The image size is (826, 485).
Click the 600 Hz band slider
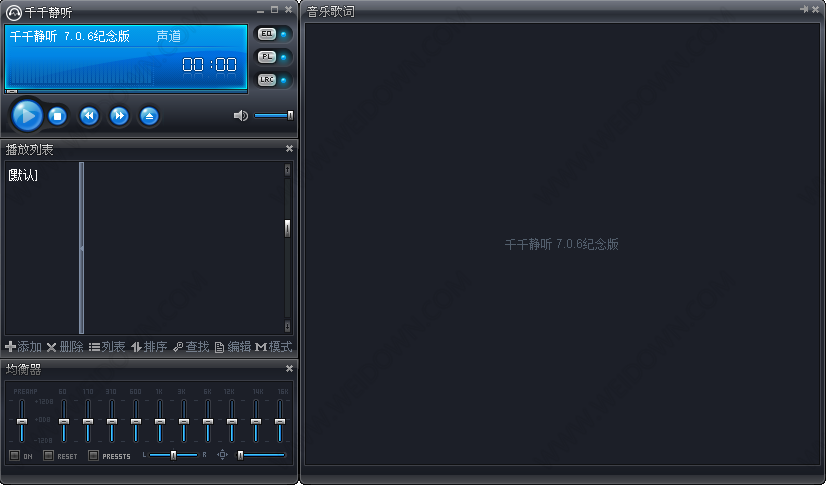pyautogui.click(x=136, y=421)
